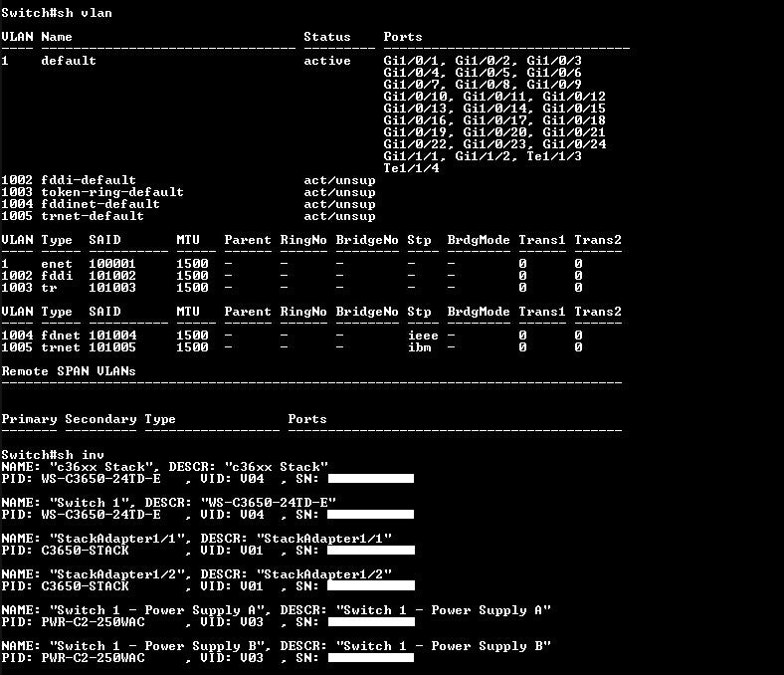Click SAID value 101003
This screenshot has height=675, width=784.
112,288
